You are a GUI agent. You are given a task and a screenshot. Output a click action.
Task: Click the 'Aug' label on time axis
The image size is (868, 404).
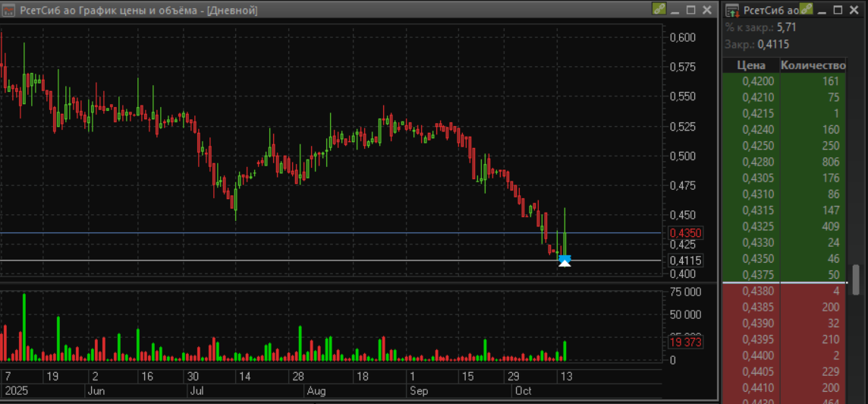pos(316,391)
